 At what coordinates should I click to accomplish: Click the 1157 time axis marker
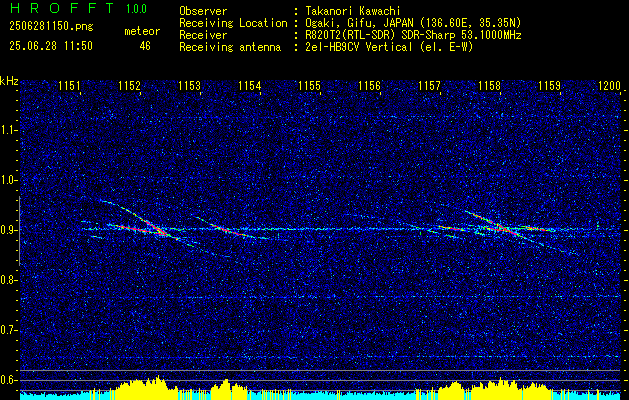429,86
